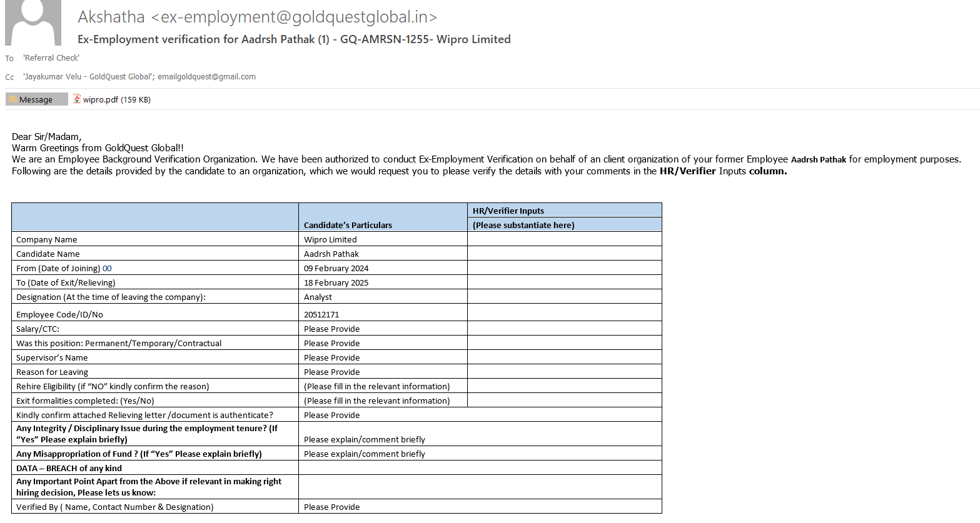Click 'Please Provide' in the Salary/CTC row
The height and width of the screenshot is (523, 980).
(x=332, y=329)
